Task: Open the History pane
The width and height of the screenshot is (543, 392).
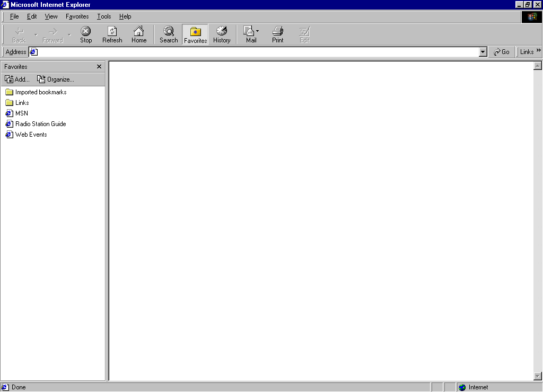Action: pyautogui.click(x=222, y=34)
